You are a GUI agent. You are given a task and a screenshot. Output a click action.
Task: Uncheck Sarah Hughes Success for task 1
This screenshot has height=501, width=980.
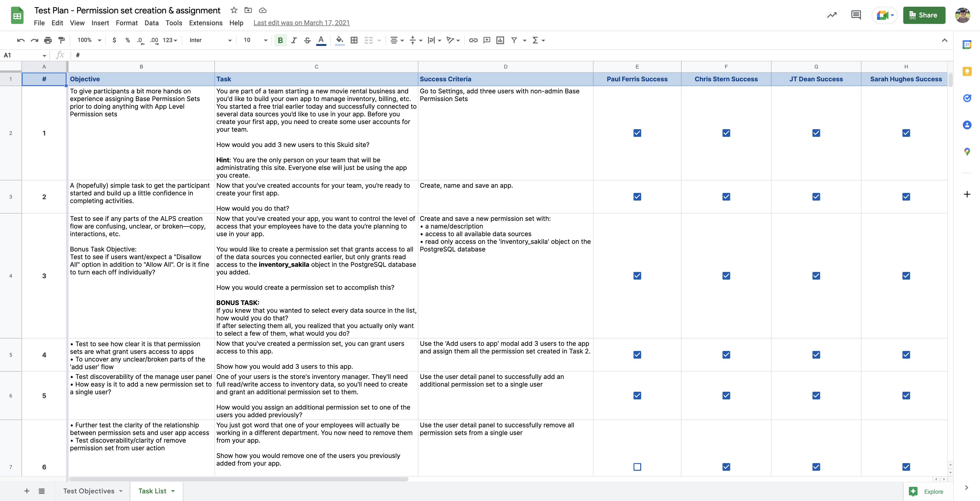pyautogui.click(x=906, y=133)
